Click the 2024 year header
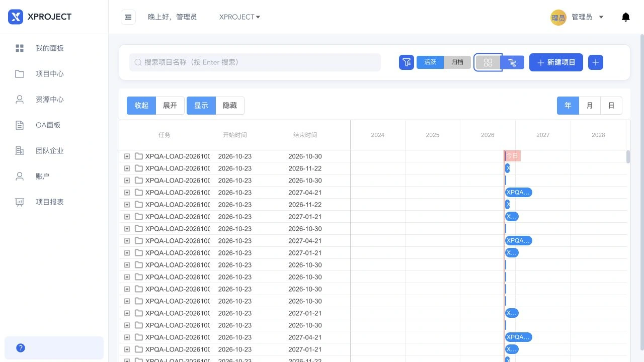This screenshot has height=362, width=644. (x=378, y=135)
